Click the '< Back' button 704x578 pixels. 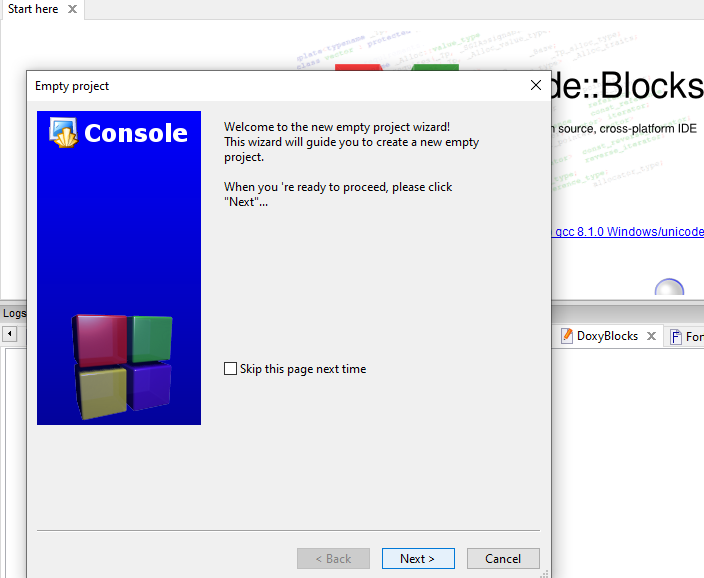(333, 559)
